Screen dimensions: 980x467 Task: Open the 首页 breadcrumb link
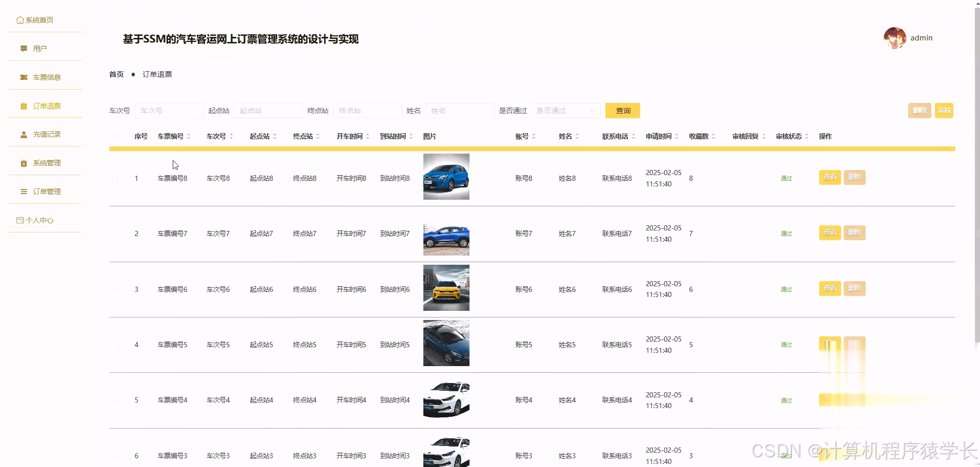click(116, 74)
